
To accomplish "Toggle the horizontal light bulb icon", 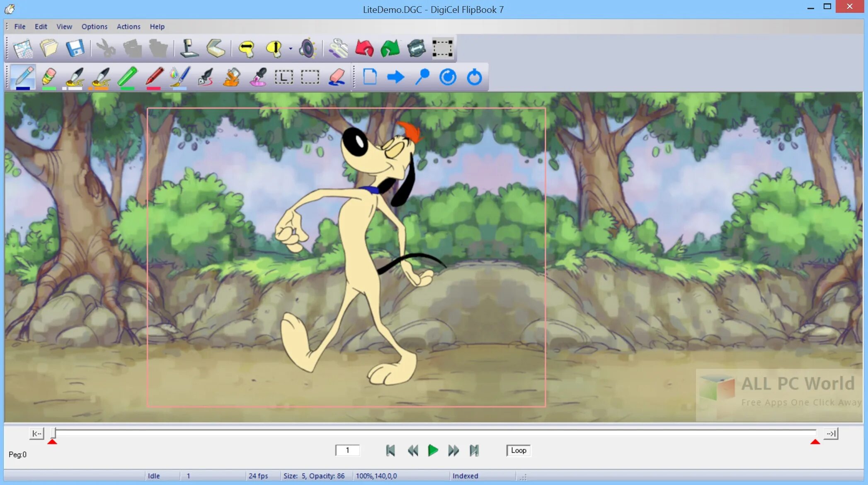I will pyautogui.click(x=247, y=49).
